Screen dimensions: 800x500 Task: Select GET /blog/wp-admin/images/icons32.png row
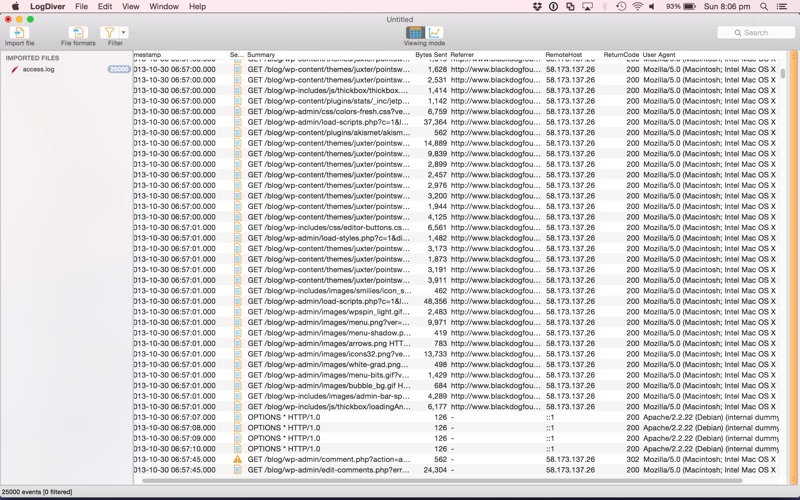[456, 354]
